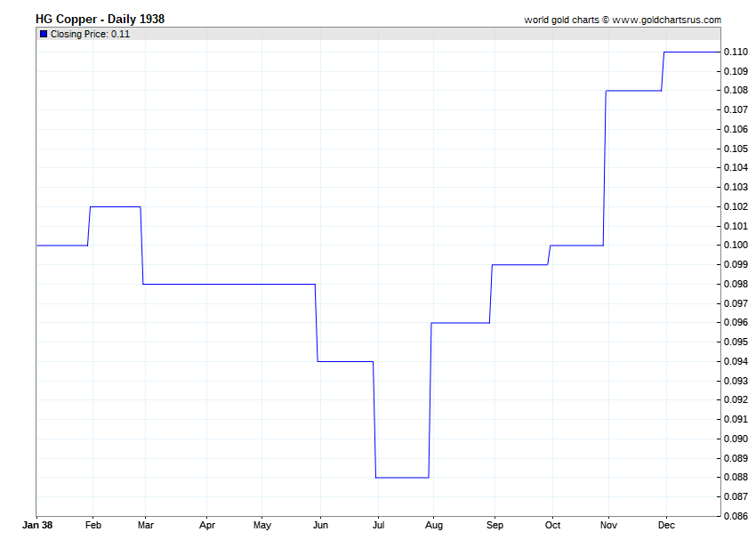Click the 'Nov' month label
Viewport: 756px width, 548px height.
coord(608,525)
